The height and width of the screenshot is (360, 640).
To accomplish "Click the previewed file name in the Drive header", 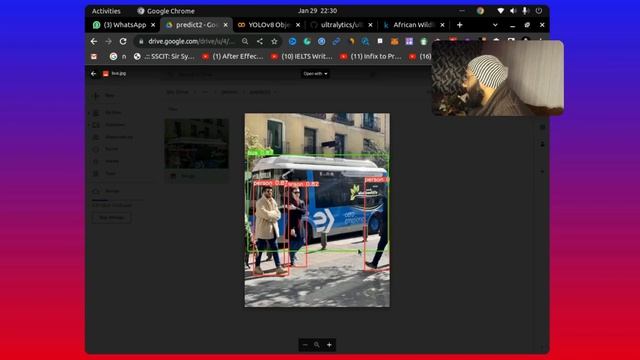I will tap(119, 73).
